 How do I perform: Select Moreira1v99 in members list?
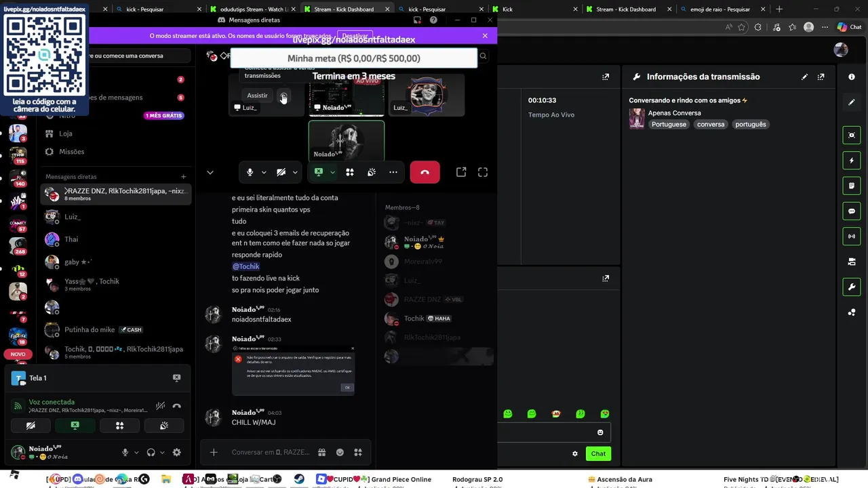coord(439,262)
